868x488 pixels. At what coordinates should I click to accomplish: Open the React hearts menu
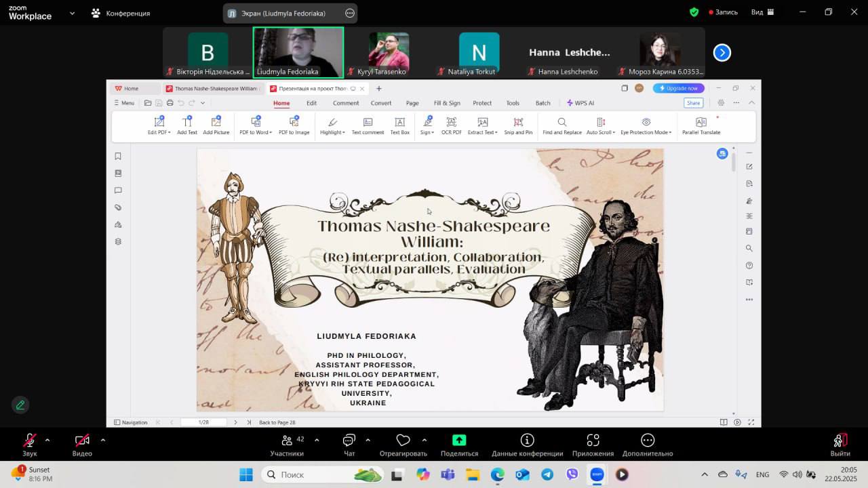point(403,441)
